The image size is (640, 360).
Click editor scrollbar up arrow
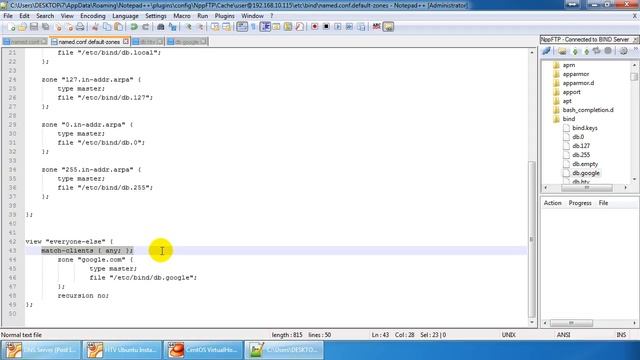click(x=531, y=53)
